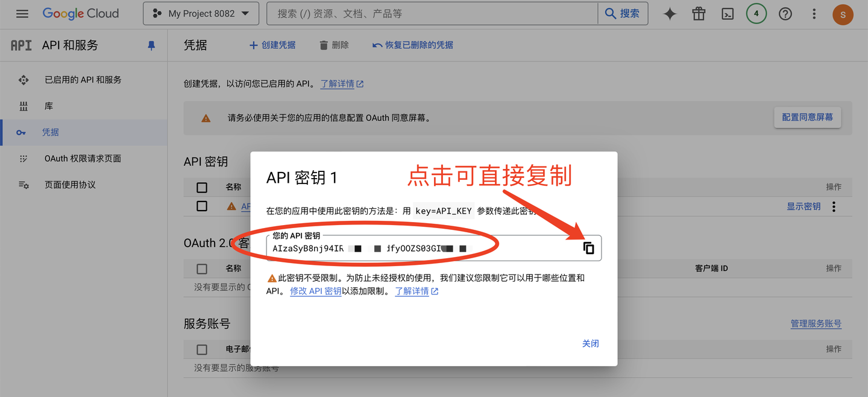Image resolution: width=868 pixels, height=397 pixels.
Task: Tick the API 密钥 table header checkbox
Action: click(x=202, y=187)
